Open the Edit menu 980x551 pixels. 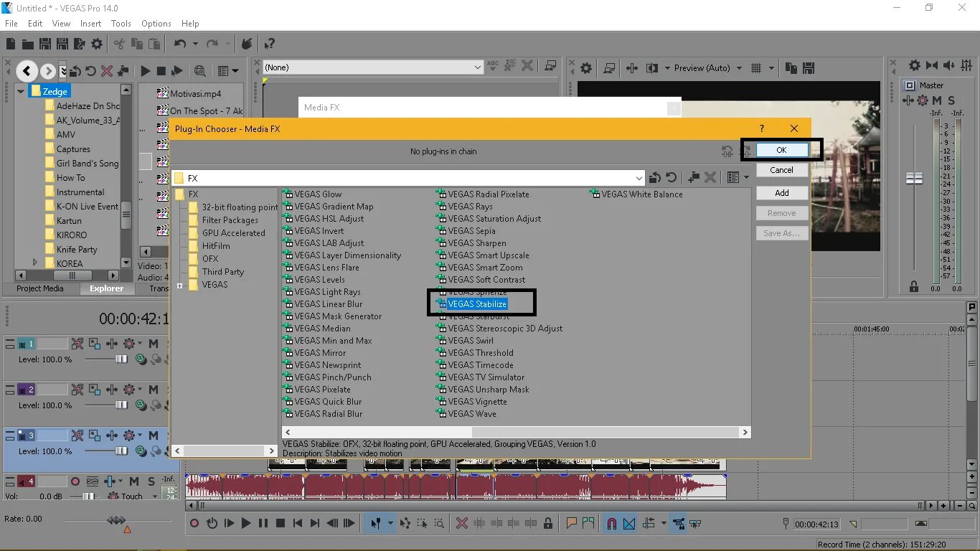point(35,24)
